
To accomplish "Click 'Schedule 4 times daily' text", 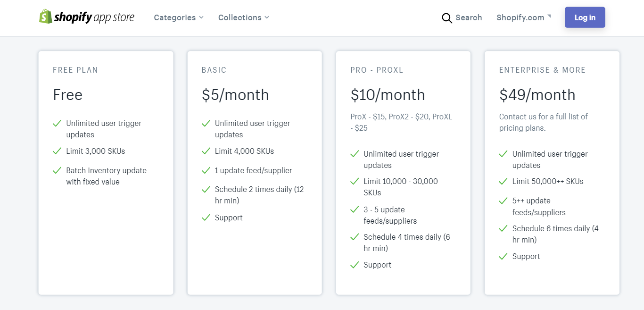I will pos(407,243).
